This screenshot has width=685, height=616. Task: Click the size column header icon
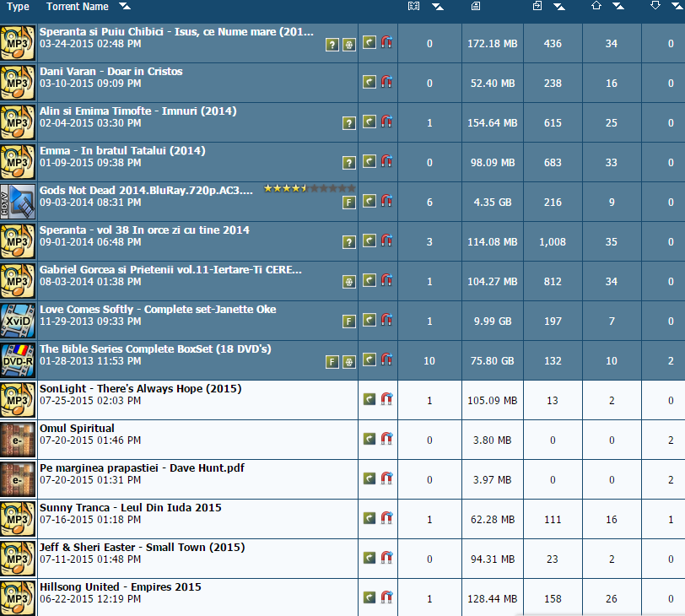476,6
